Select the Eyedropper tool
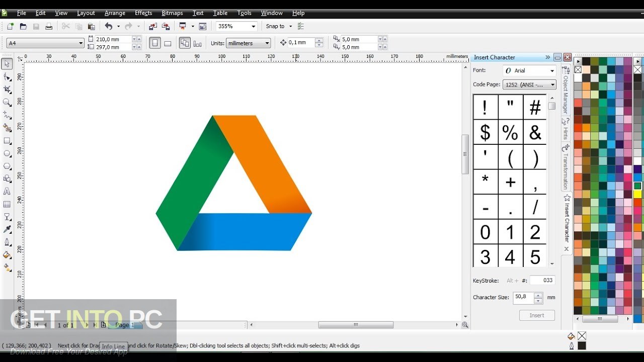644x362 pixels. tap(7, 230)
